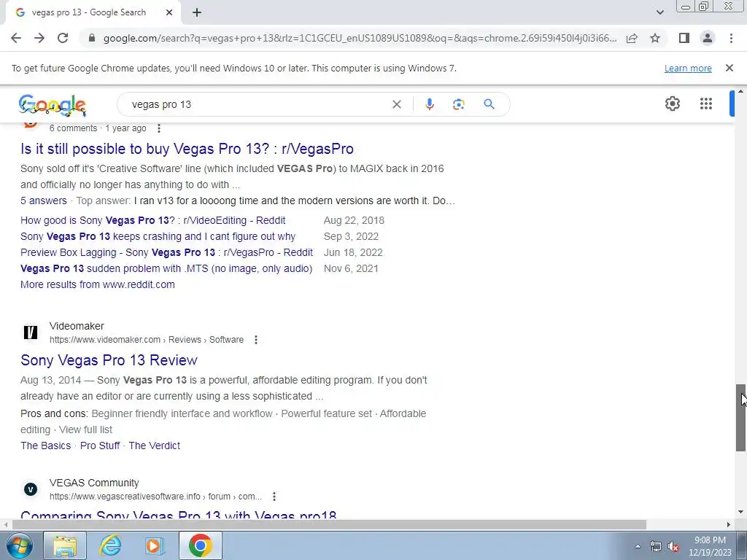747x560 pixels.
Task: Open the Chrome profile icon
Action: point(708,38)
